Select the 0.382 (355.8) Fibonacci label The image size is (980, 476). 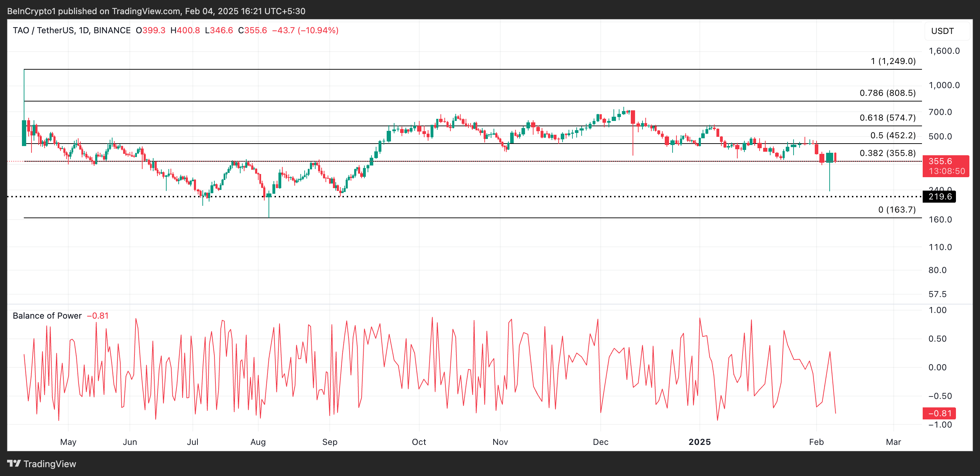887,153
